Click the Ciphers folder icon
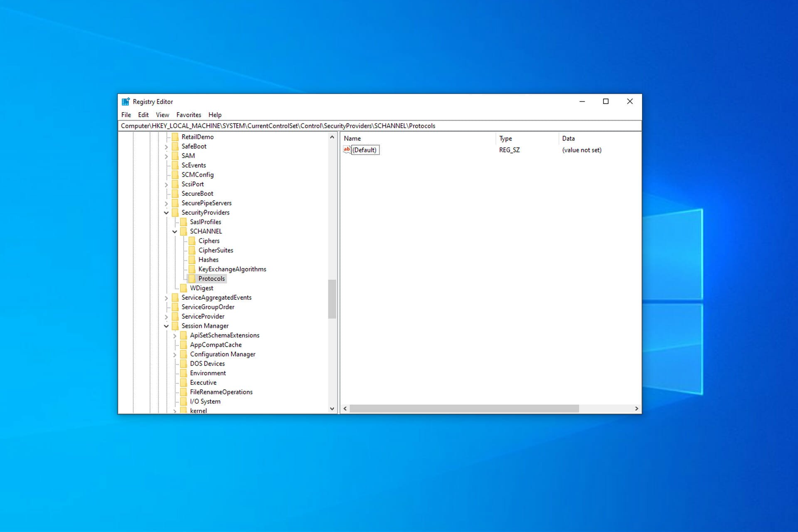 tap(192, 241)
